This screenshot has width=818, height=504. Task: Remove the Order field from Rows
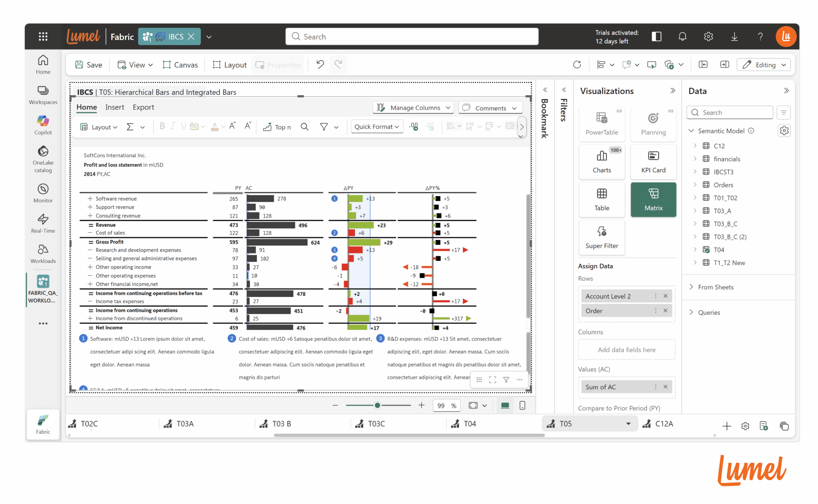665,310
